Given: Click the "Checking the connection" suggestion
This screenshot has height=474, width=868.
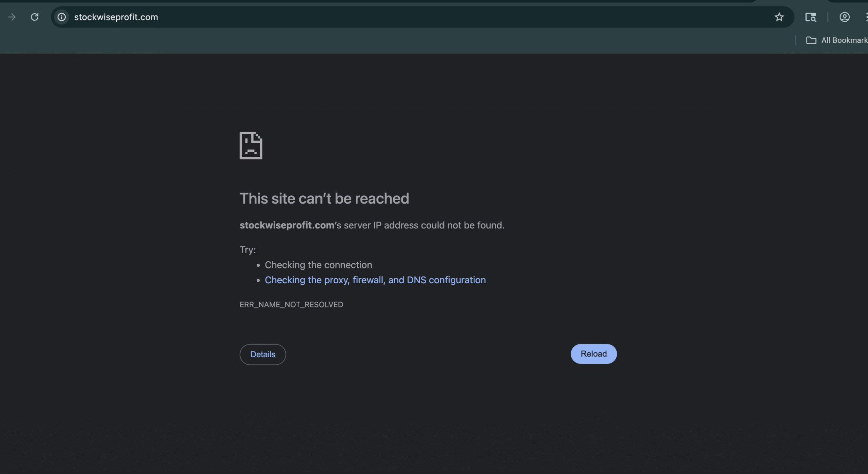Looking at the screenshot, I should point(318,265).
